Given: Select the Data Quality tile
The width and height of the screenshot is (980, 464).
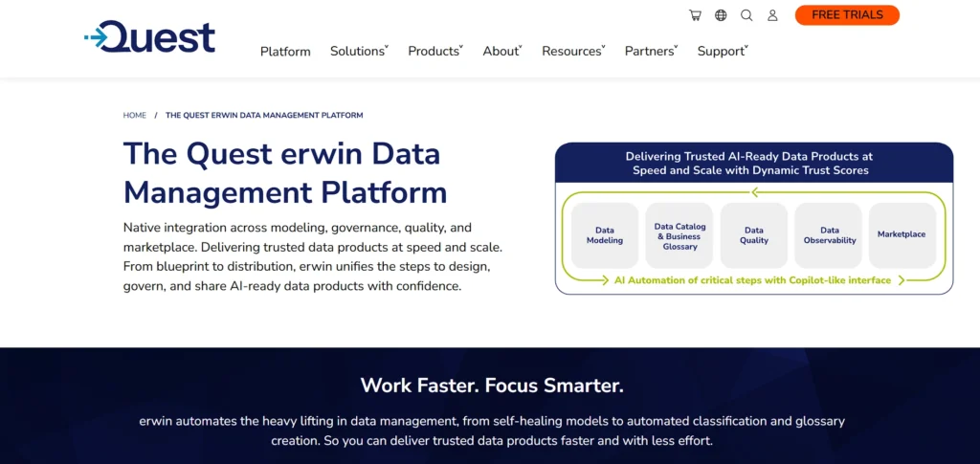Looking at the screenshot, I should coord(754,235).
